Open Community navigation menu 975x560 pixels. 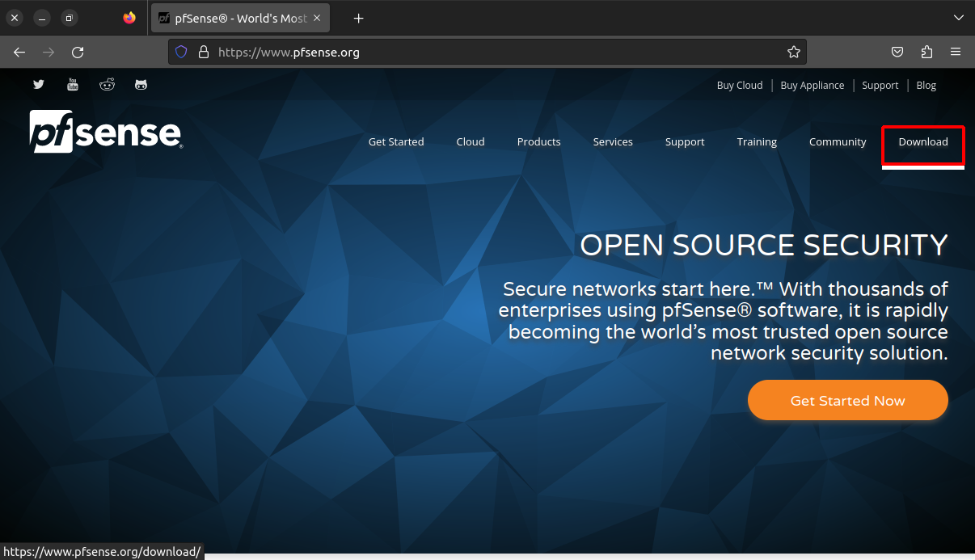pyautogui.click(x=838, y=141)
